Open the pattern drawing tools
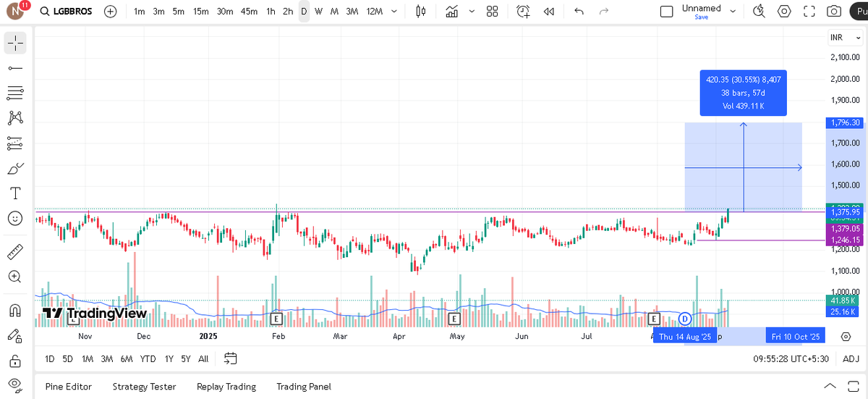868x399 pixels. tap(15, 118)
